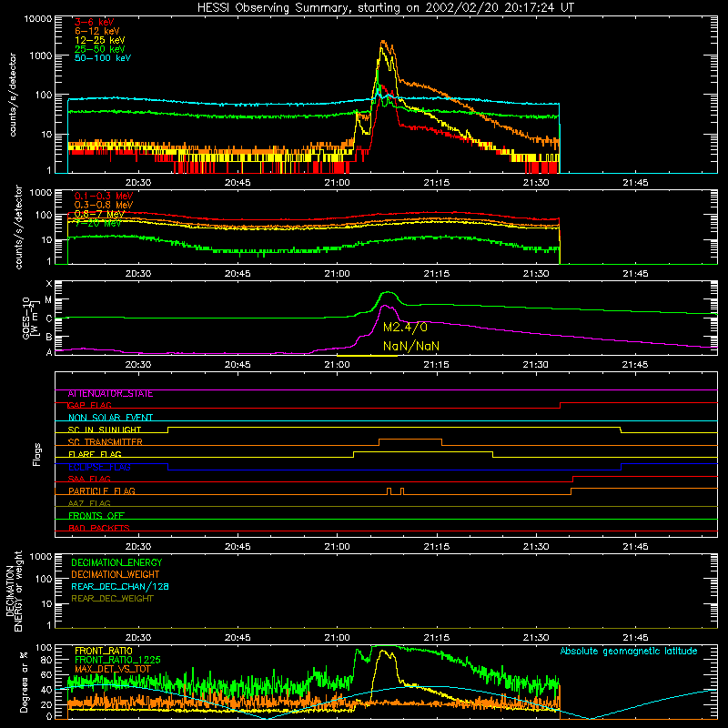Click the 21:45 tick under the GOES panel
Screen dimensions: 728x728
click(x=635, y=365)
